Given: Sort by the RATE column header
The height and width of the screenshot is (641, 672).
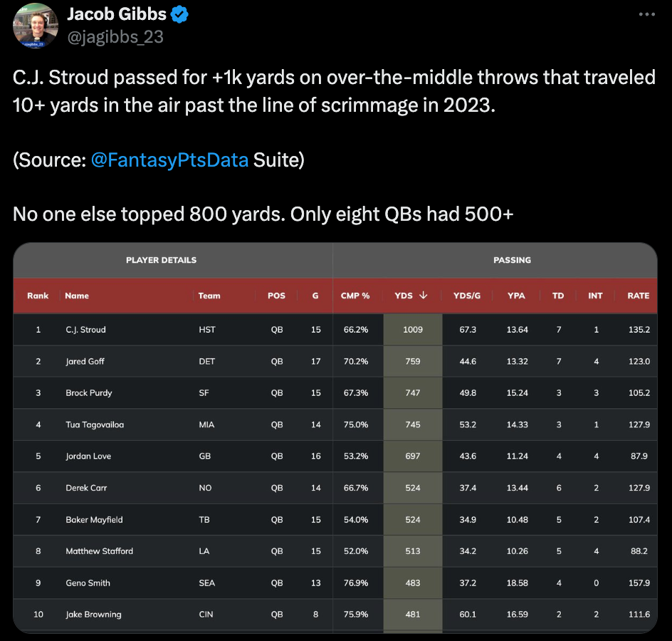Looking at the screenshot, I should (x=638, y=296).
